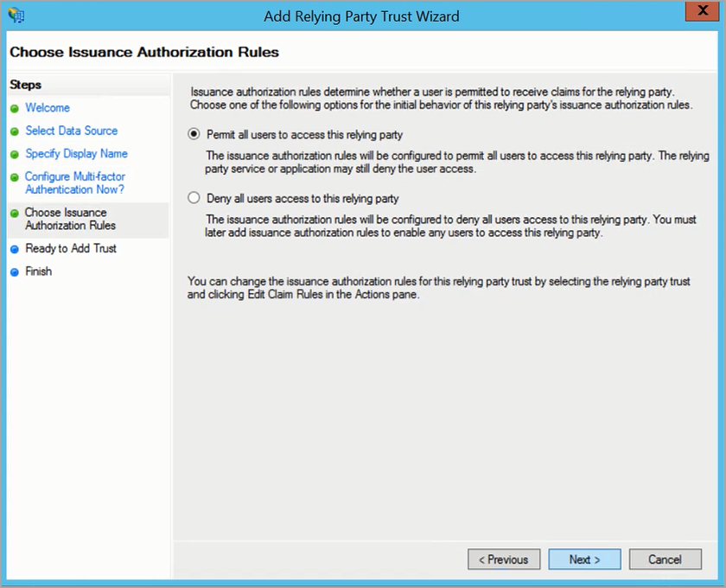Jump to Specify Display Name step
The image size is (726, 588).
coord(76,154)
